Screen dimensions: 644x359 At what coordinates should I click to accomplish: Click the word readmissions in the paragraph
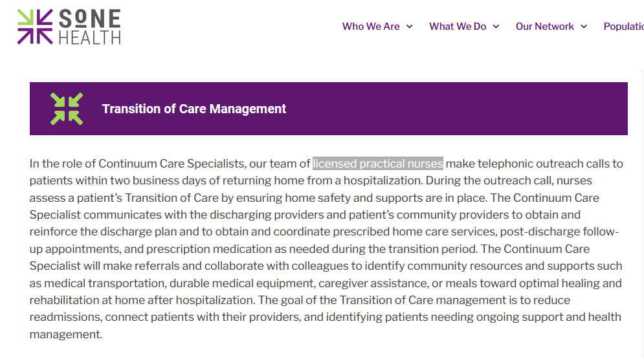coord(65,317)
